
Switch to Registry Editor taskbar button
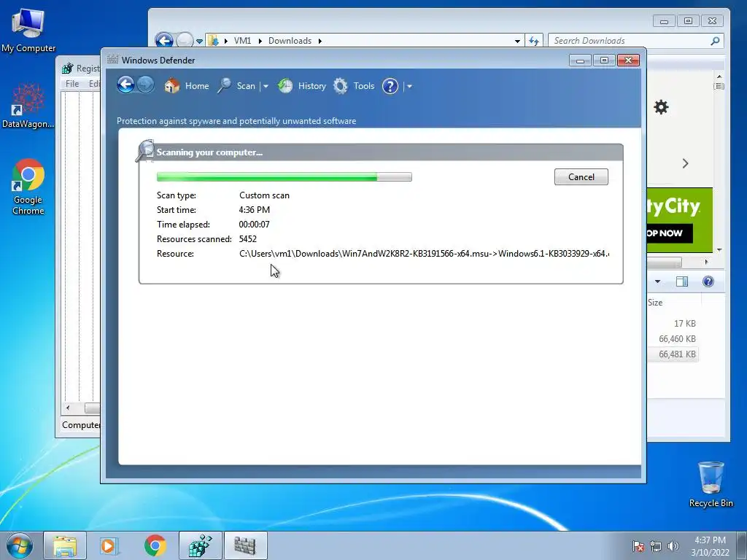pos(200,545)
